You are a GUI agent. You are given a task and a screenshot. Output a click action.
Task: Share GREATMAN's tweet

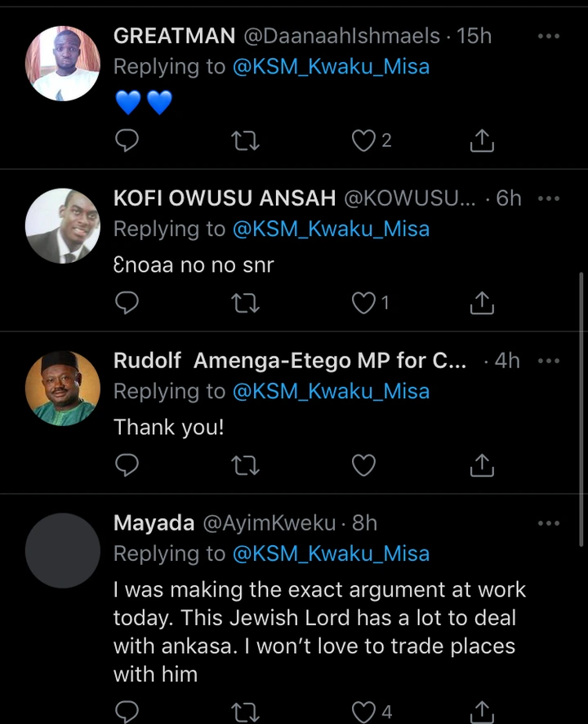pos(482,141)
